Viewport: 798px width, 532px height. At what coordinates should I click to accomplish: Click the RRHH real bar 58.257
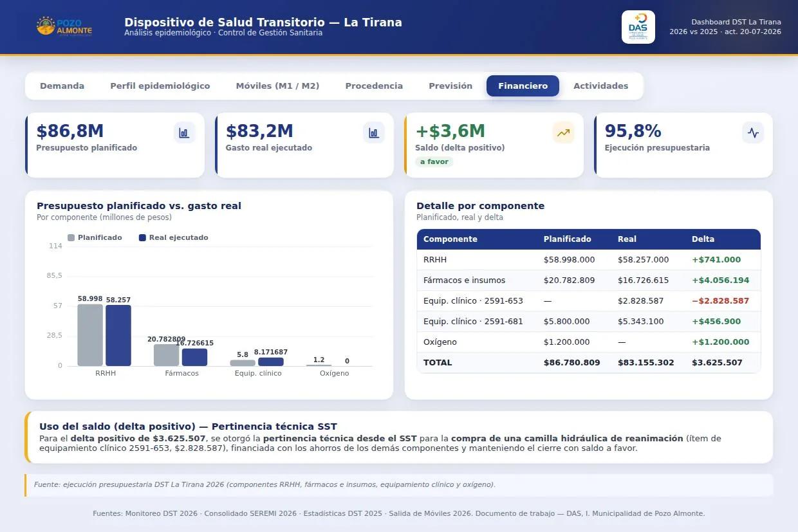(x=118, y=335)
